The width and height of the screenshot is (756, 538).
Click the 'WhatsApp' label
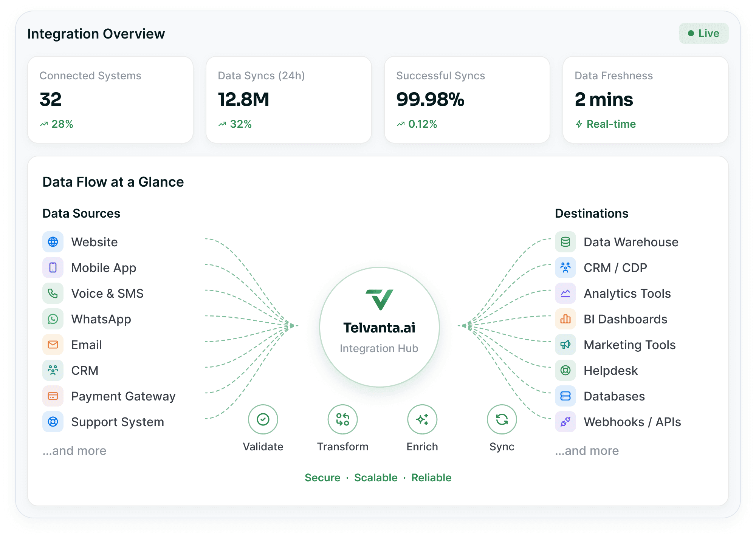pos(101,320)
